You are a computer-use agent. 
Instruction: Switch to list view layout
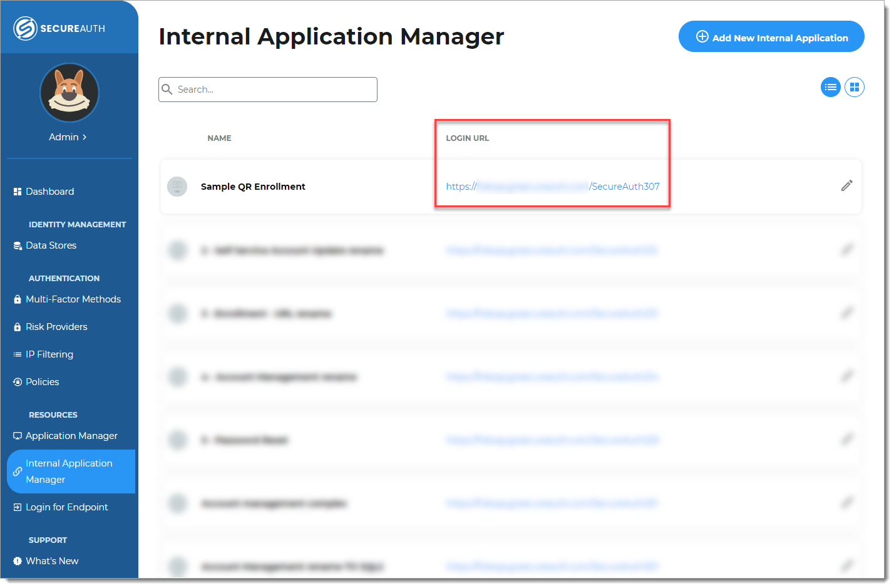(x=830, y=87)
